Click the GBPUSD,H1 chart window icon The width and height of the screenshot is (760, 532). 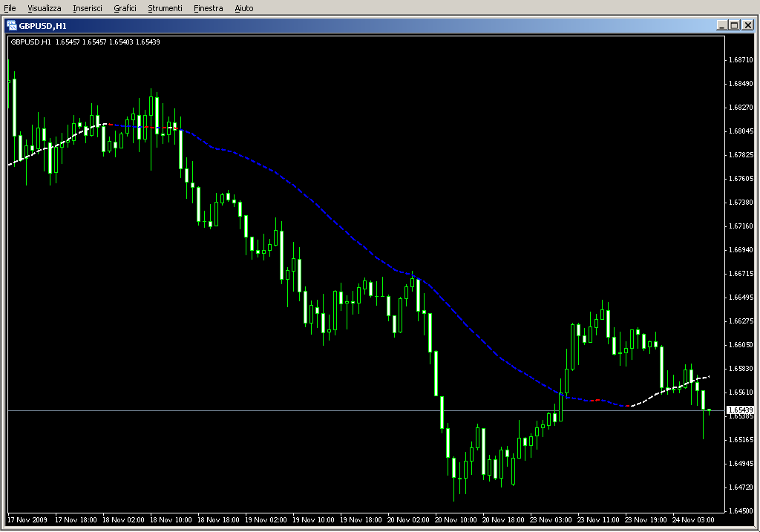[12, 26]
